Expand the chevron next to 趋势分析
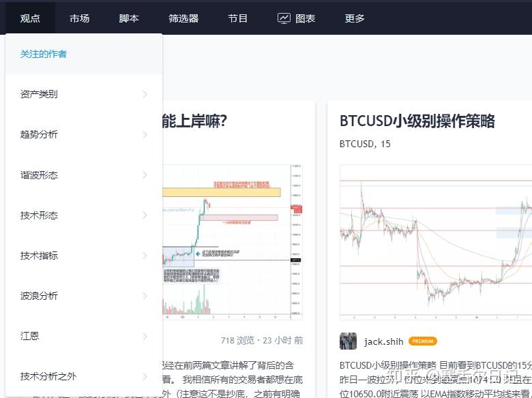The height and width of the screenshot is (398, 532). tap(145, 134)
